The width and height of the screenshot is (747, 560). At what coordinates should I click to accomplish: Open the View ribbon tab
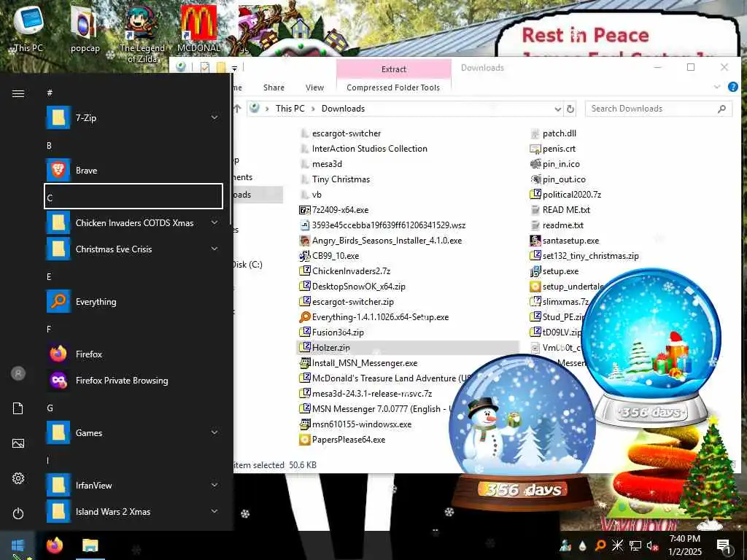tap(314, 87)
